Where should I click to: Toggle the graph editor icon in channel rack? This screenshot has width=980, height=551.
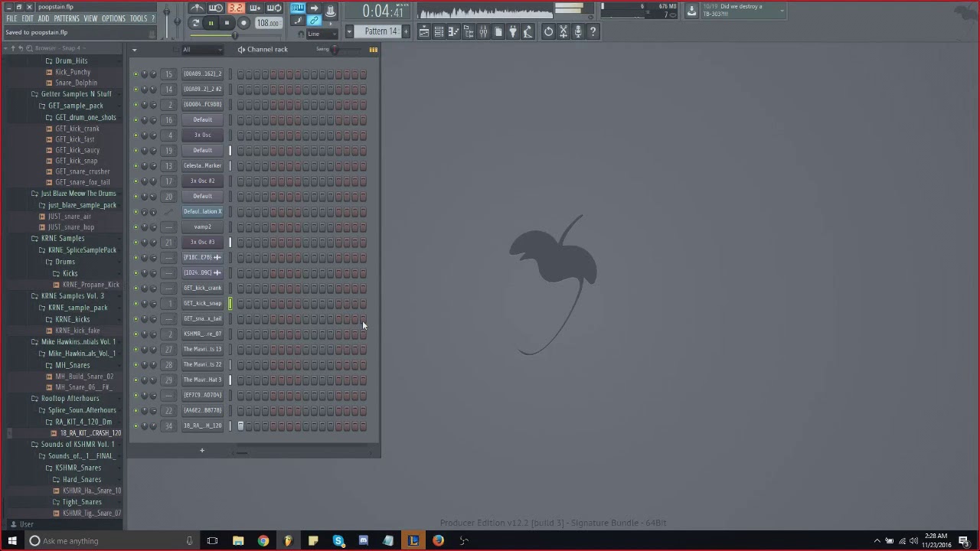(x=373, y=50)
